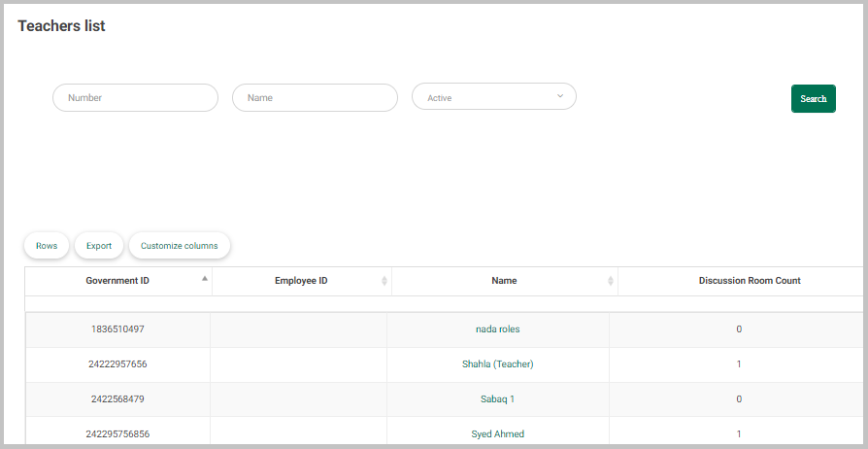
Task: Select Government ID 24222957656 cell
Action: (117, 364)
